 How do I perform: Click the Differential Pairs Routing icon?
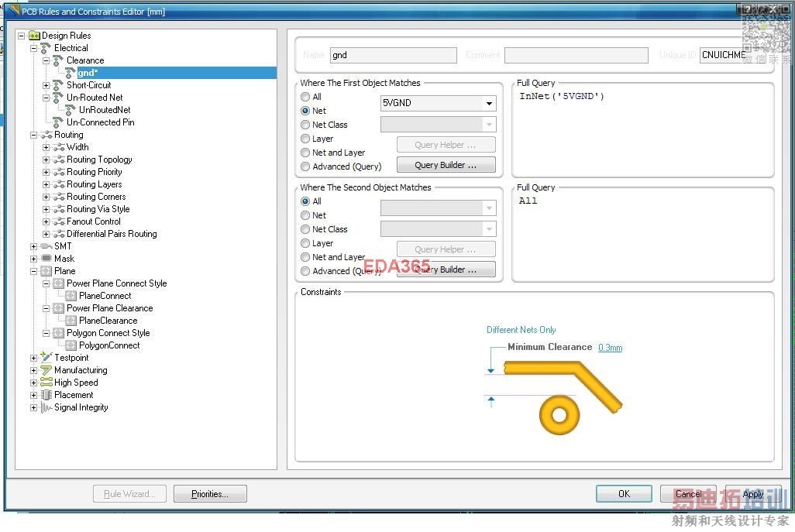(59, 234)
